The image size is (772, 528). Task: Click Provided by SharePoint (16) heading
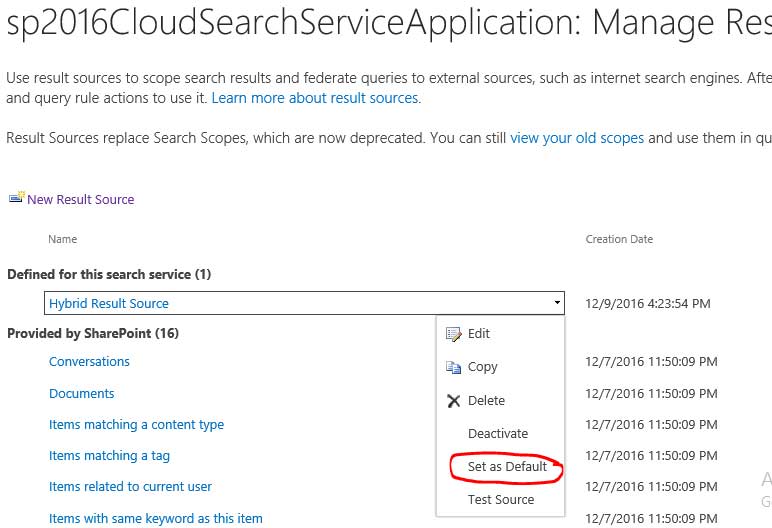coord(93,333)
